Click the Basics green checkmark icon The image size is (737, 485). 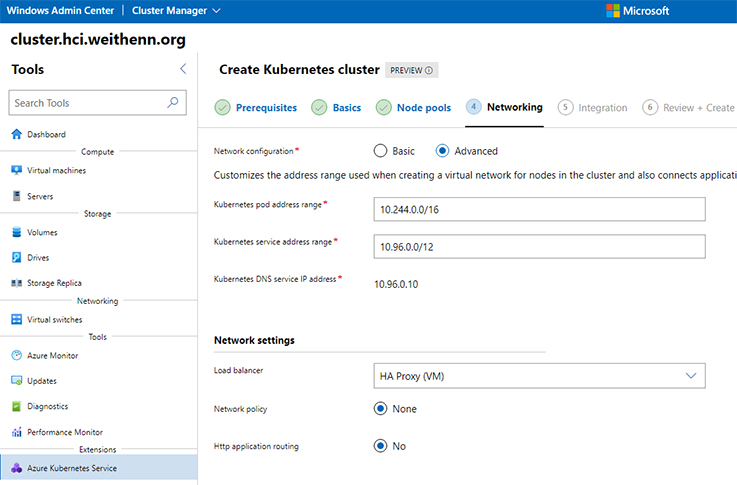tap(319, 108)
